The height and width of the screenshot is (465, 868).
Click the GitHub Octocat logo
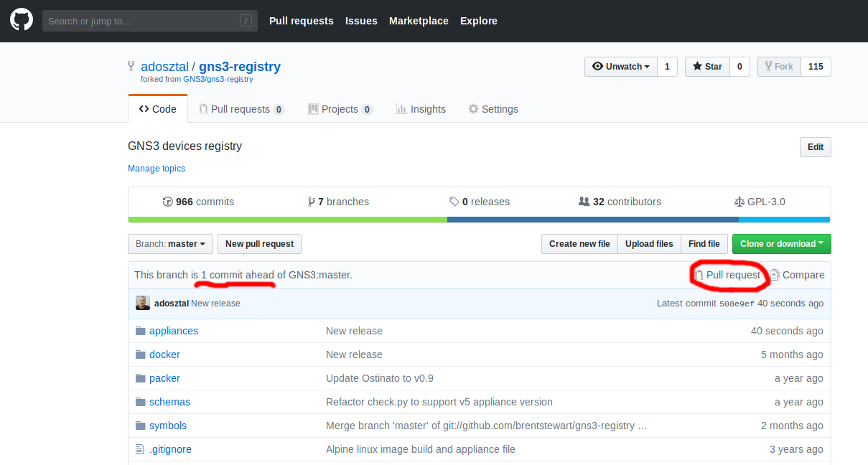click(x=21, y=19)
